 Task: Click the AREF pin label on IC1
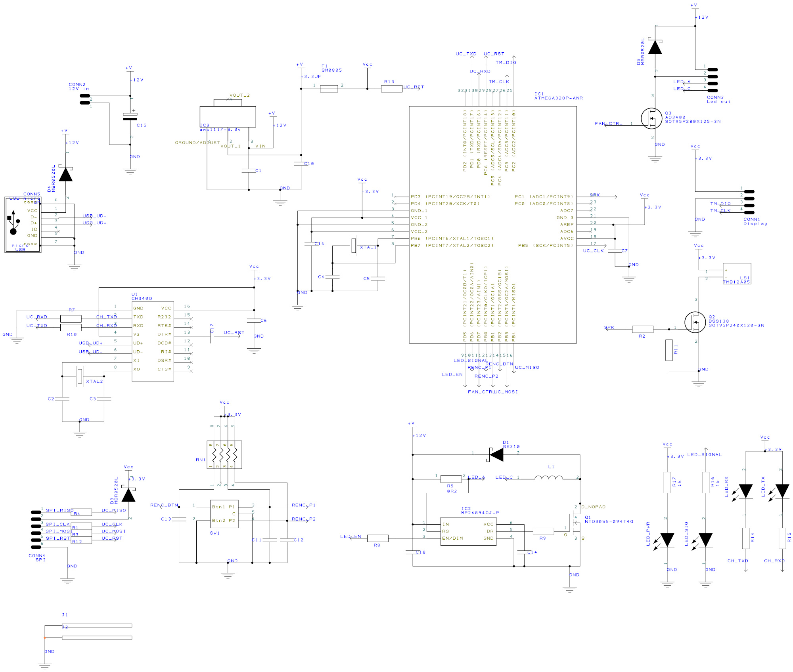pyautogui.click(x=567, y=225)
